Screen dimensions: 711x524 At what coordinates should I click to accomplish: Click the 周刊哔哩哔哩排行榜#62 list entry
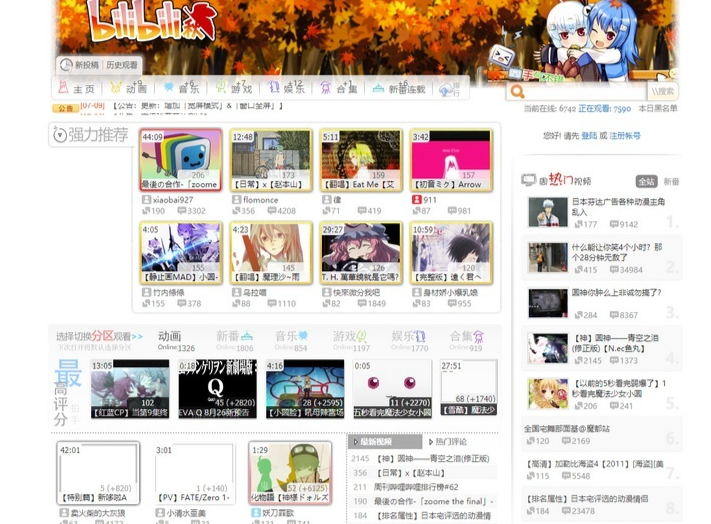click(416, 487)
